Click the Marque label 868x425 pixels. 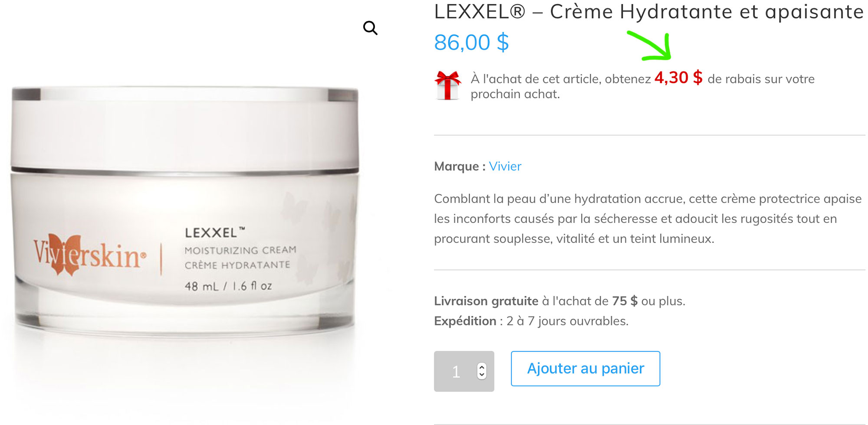(x=460, y=166)
